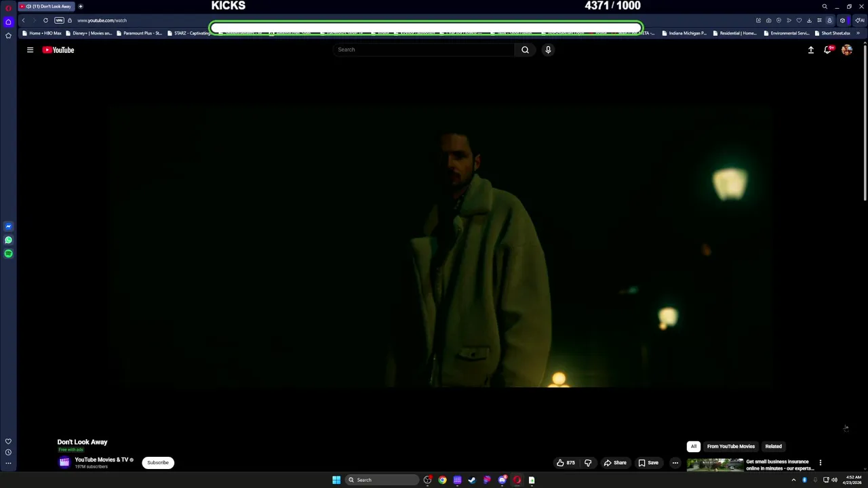Open Steam from the taskbar
The width and height of the screenshot is (868, 488).
[x=472, y=480]
